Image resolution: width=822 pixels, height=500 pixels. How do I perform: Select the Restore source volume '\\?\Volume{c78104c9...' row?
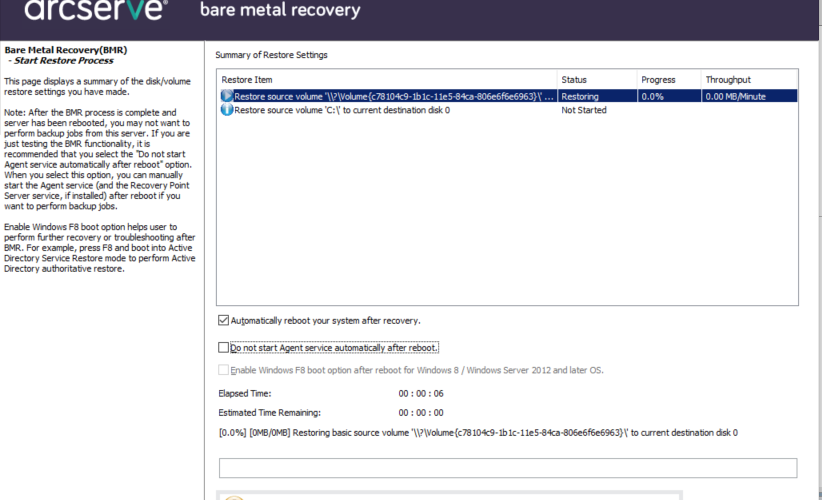pos(507,96)
